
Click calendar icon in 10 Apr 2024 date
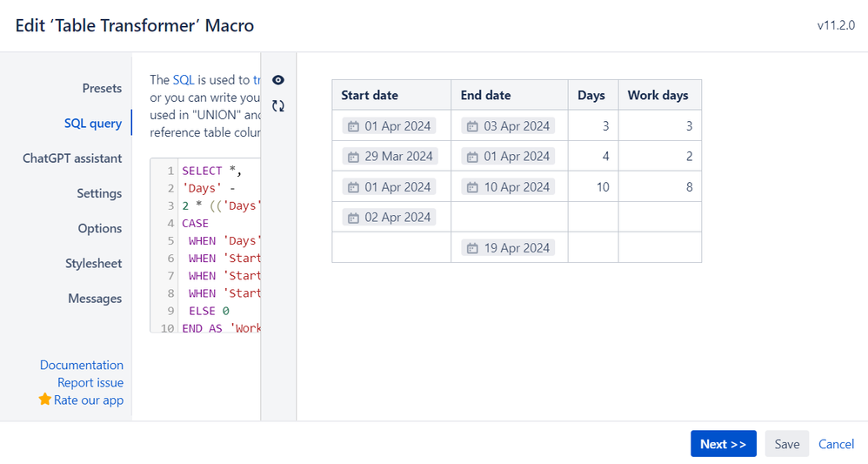tap(472, 187)
